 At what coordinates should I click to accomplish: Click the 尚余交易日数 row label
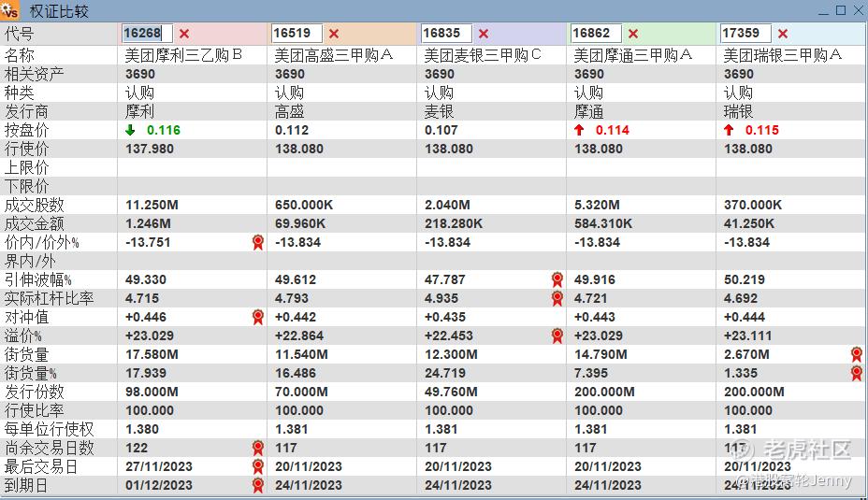tap(49, 448)
